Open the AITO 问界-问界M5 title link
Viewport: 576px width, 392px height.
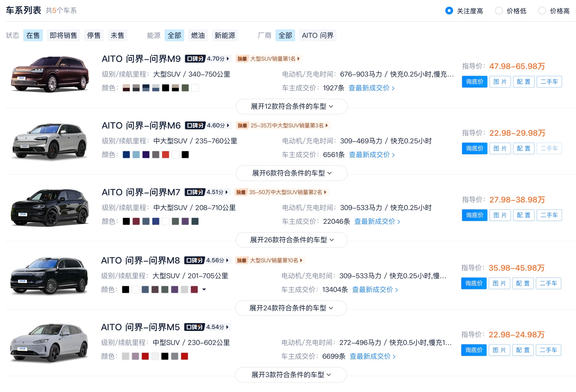coord(141,327)
